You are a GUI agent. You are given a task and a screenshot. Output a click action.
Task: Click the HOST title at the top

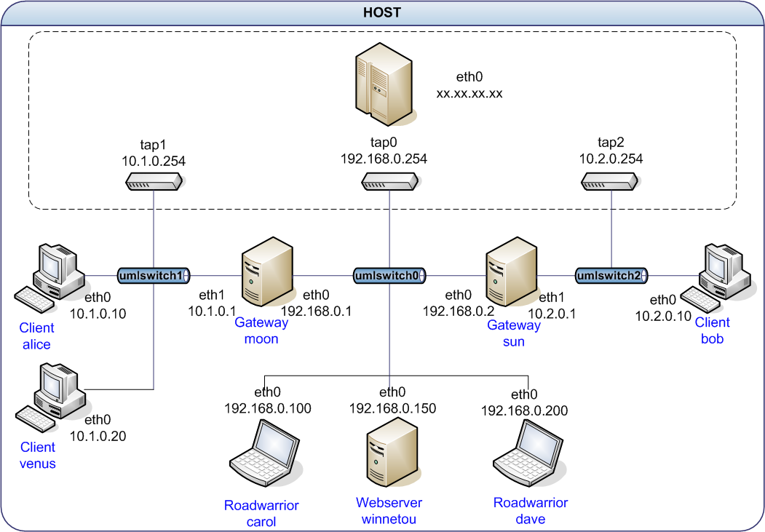tap(382, 12)
